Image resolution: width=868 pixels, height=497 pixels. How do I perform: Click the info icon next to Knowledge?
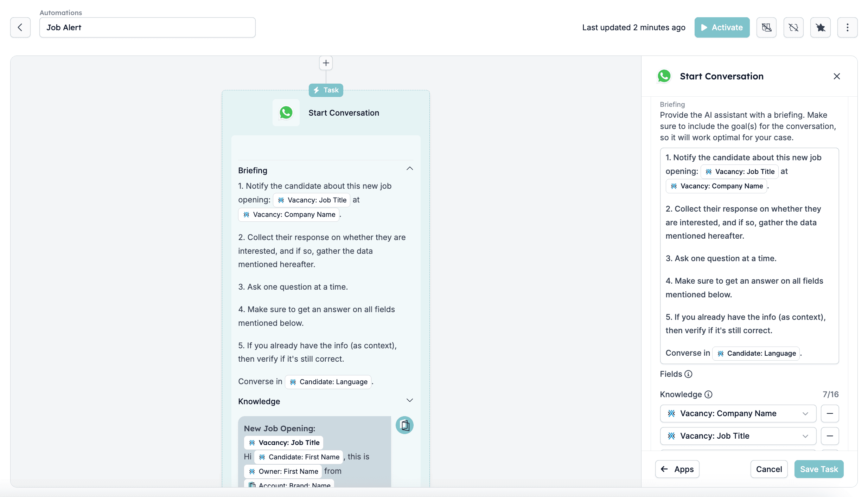[x=708, y=394]
